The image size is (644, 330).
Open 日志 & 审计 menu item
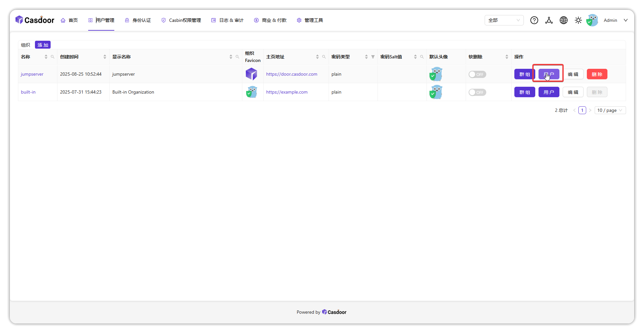pyautogui.click(x=228, y=20)
